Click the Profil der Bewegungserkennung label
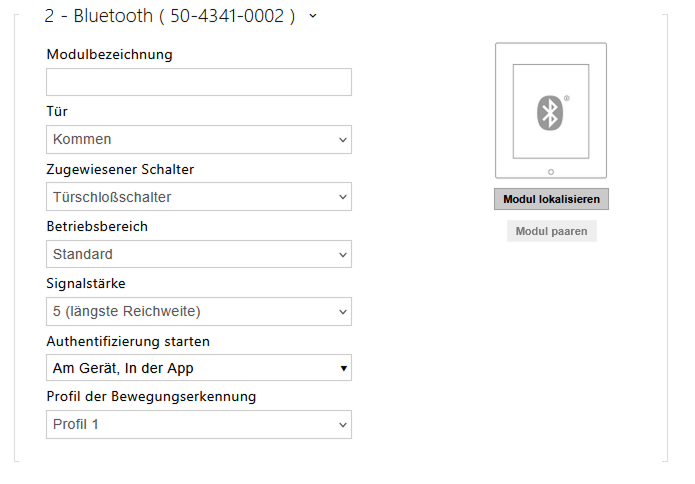This screenshot has width=695, height=484. [151, 397]
